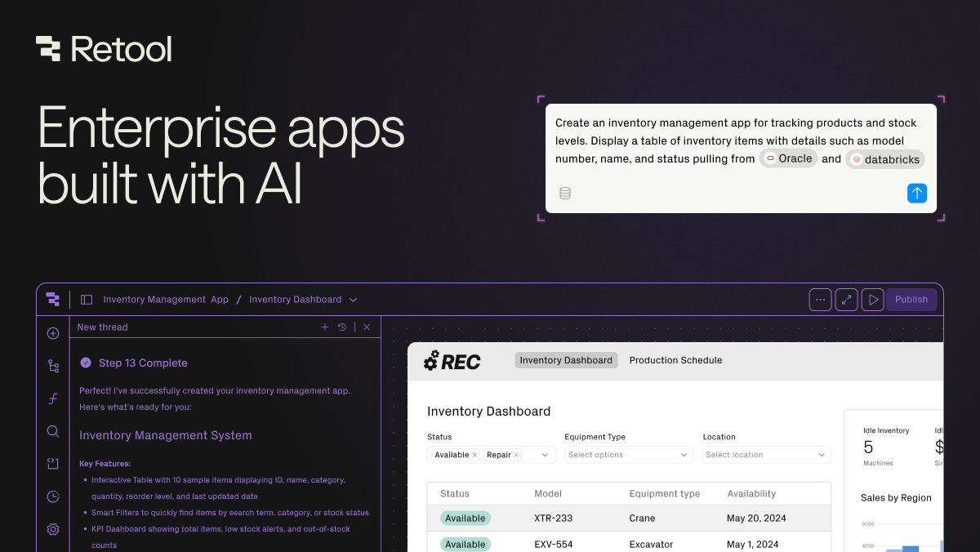Open thread history icon in the chat panel
980x552 pixels.
click(x=342, y=327)
